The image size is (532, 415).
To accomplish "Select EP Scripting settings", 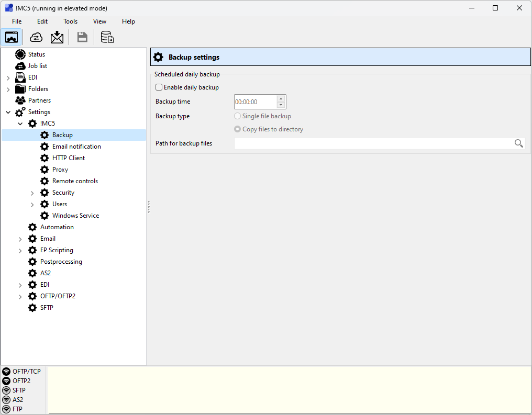I will pyautogui.click(x=57, y=250).
